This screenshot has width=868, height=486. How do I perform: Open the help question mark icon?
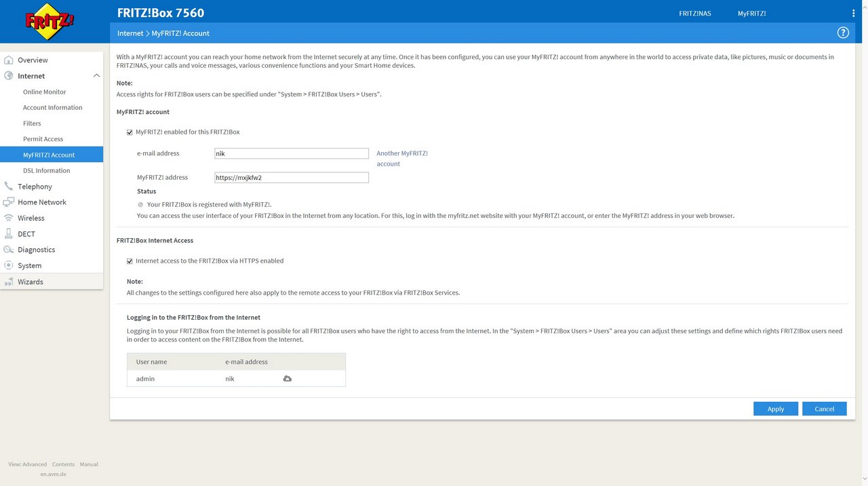tap(843, 33)
